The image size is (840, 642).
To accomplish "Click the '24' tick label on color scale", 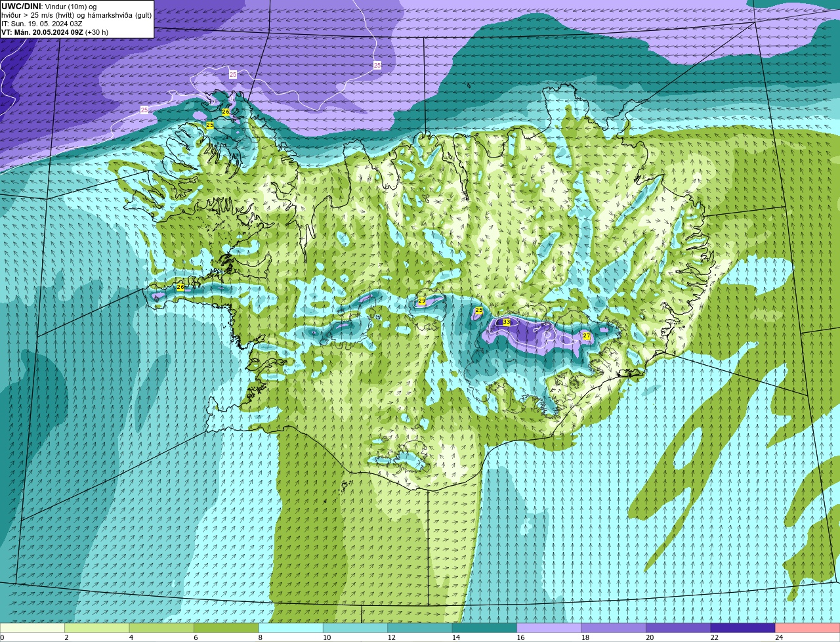I will (779, 637).
